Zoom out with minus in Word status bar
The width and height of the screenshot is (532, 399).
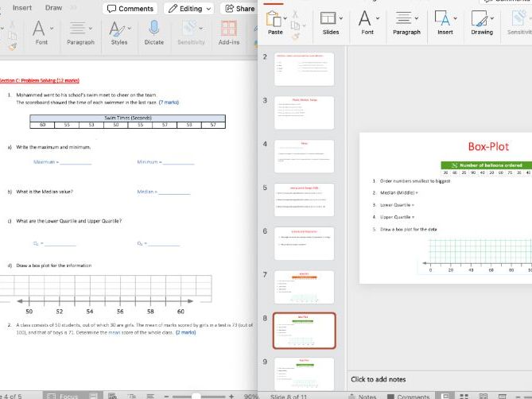point(166,396)
